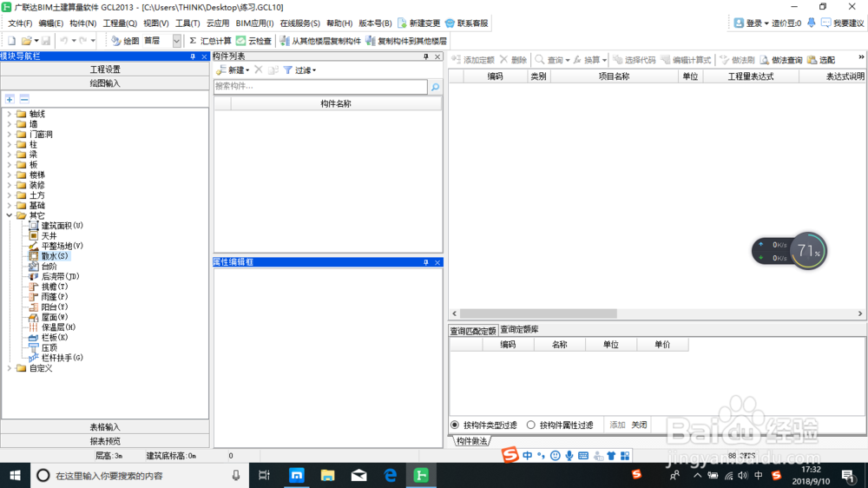Click the New file icon in toolbar
This screenshot has width=868, height=488.
(x=11, y=41)
